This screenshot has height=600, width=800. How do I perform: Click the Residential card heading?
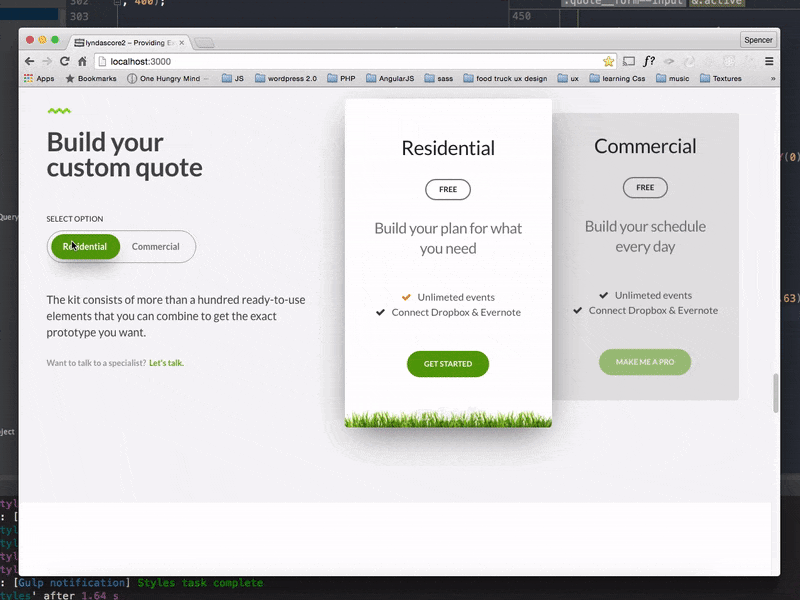pyautogui.click(x=448, y=148)
